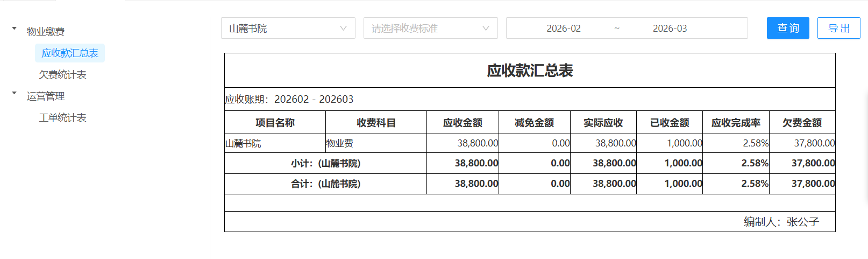This screenshot has width=868, height=259.
Task: Open the 请选择收费标准 dropdown
Action: [x=422, y=29]
